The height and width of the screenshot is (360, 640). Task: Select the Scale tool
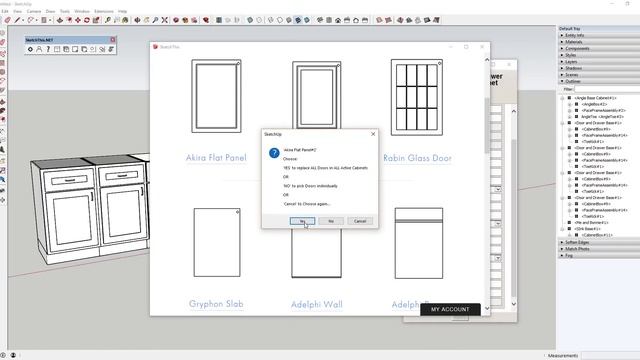pyautogui.click(x=96, y=20)
